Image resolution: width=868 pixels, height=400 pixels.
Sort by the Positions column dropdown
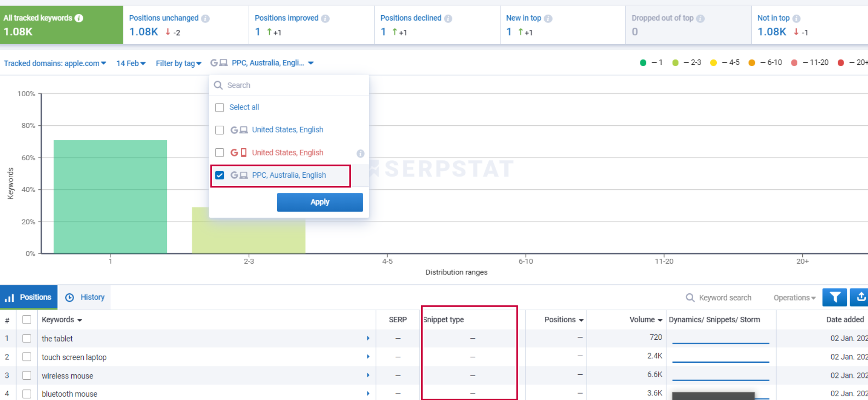point(564,319)
